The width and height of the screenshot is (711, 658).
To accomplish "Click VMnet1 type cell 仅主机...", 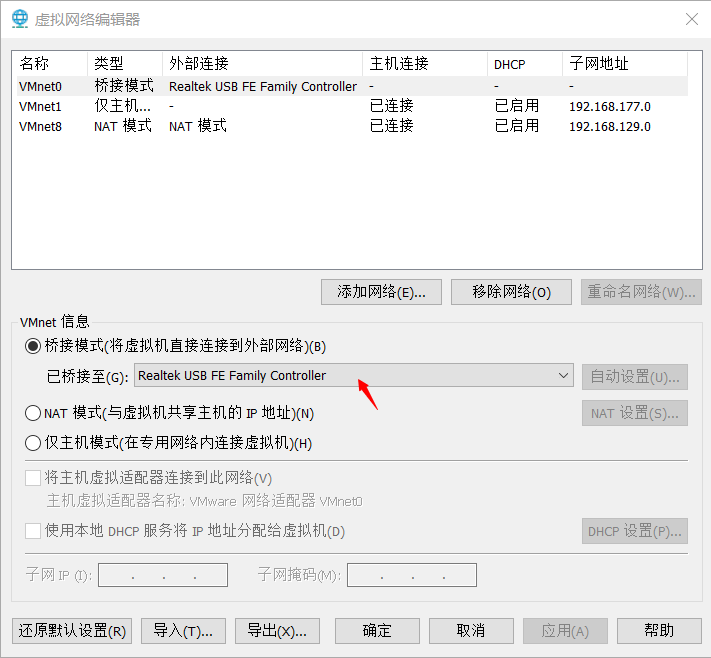I will point(122,106).
